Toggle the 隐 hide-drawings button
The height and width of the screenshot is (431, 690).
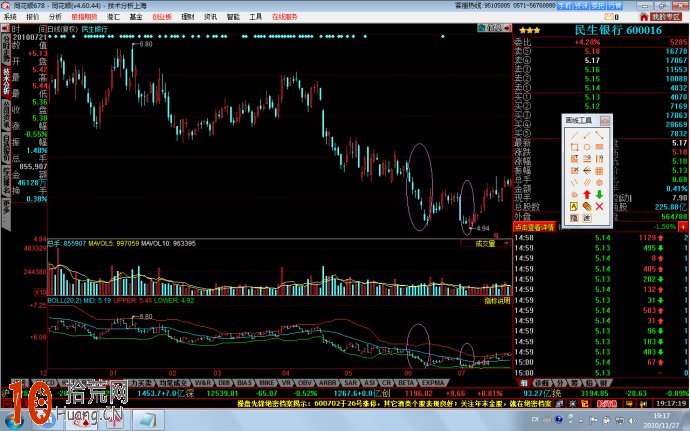click(x=573, y=218)
